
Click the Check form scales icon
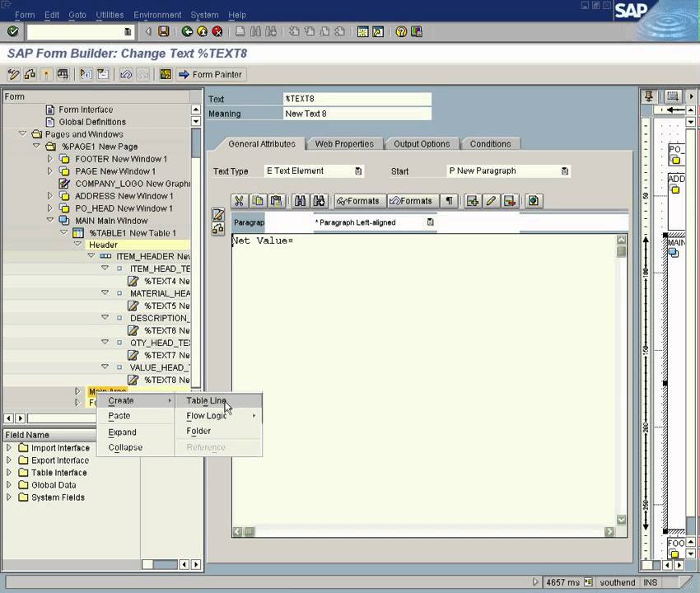[30, 74]
